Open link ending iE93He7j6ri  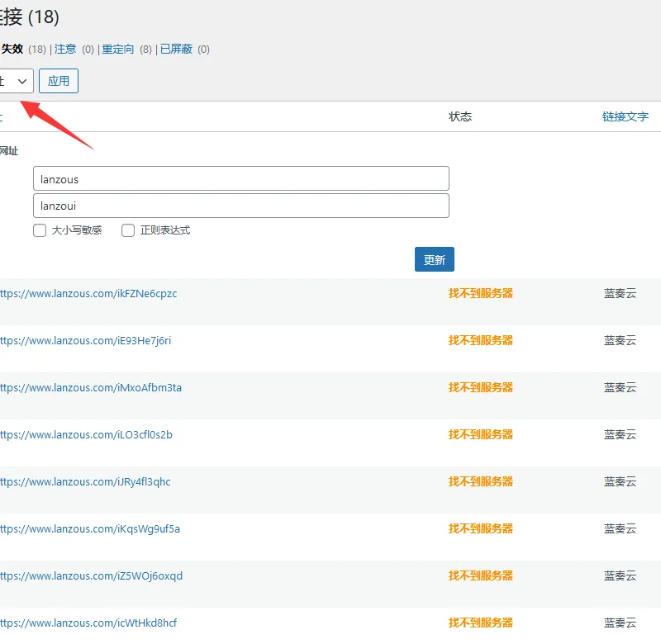(x=86, y=341)
